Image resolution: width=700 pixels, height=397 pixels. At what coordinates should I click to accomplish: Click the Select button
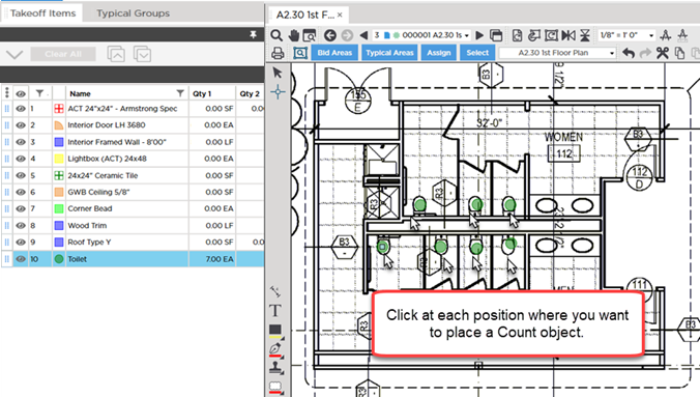477,53
